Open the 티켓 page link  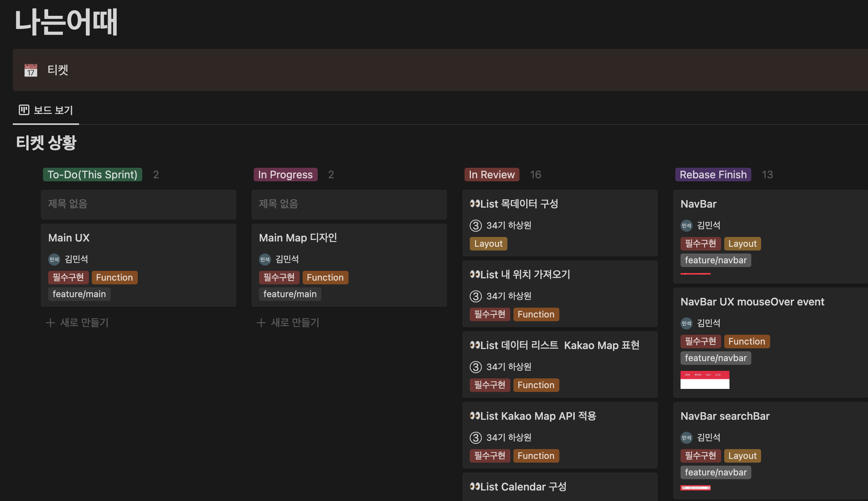click(58, 70)
